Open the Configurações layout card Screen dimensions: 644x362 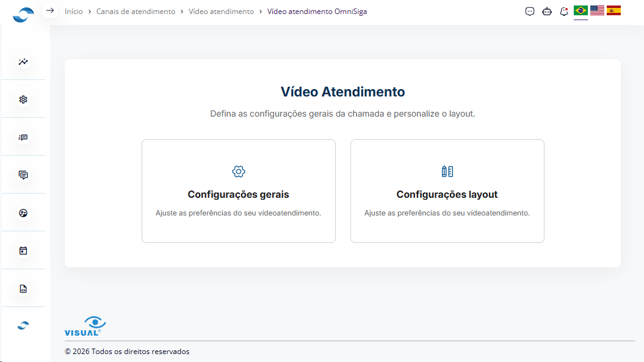447,191
